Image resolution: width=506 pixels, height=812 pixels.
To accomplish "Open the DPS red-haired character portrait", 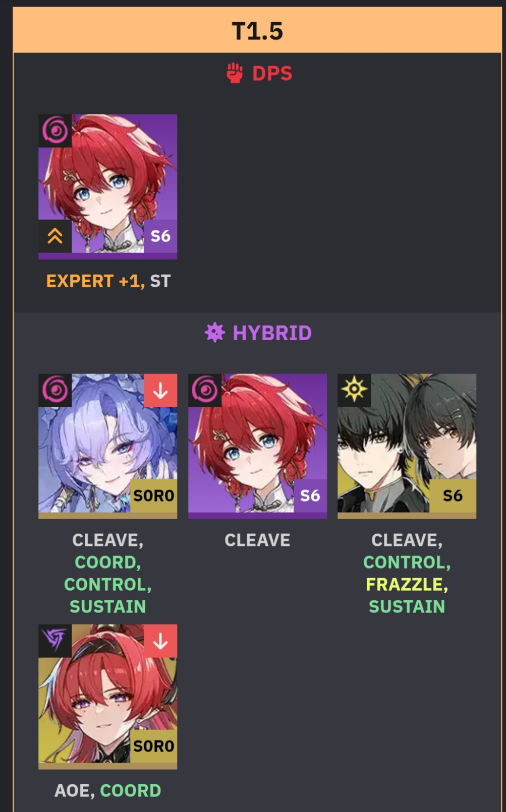I will (108, 186).
